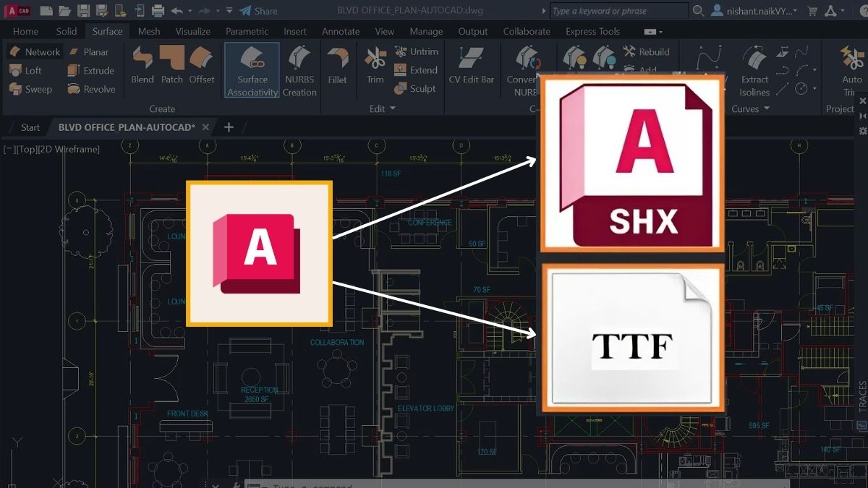Viewport: 868px width, 488px height.
Task: Open the Visualize ribbon tab
Action: (x=193, y=31)
